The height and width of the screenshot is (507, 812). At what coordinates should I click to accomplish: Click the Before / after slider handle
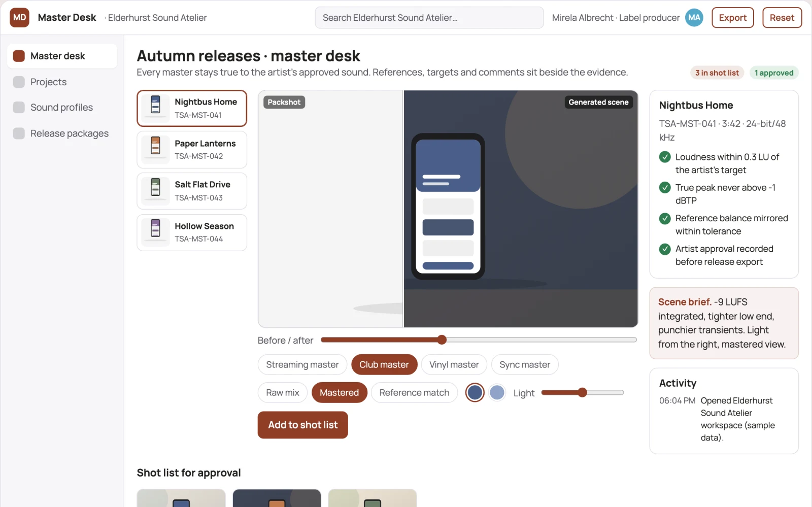(x=442, y=340)
